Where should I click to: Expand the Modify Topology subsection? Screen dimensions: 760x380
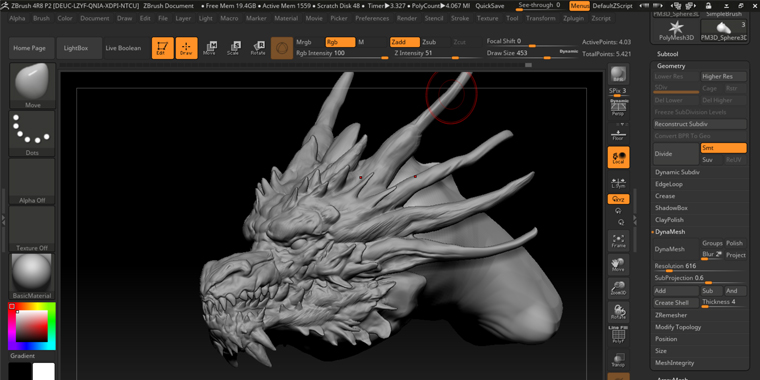(x=678, y=327)
